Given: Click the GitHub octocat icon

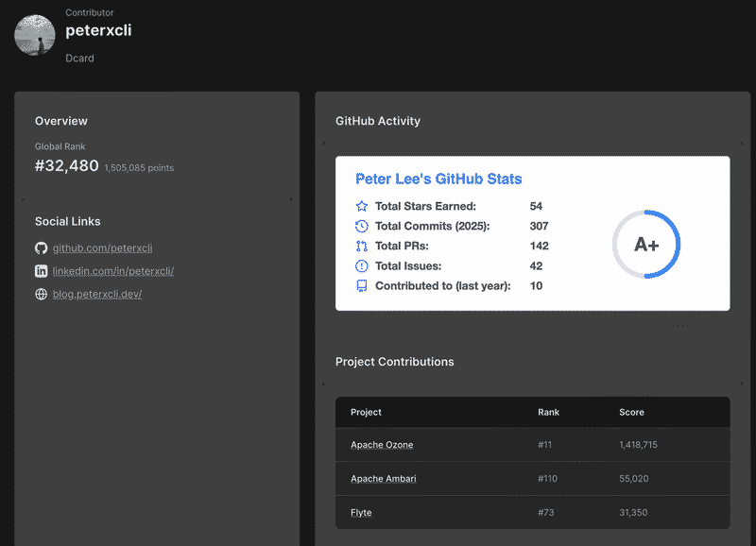Looking at the screenshot, I should point(41,248).
